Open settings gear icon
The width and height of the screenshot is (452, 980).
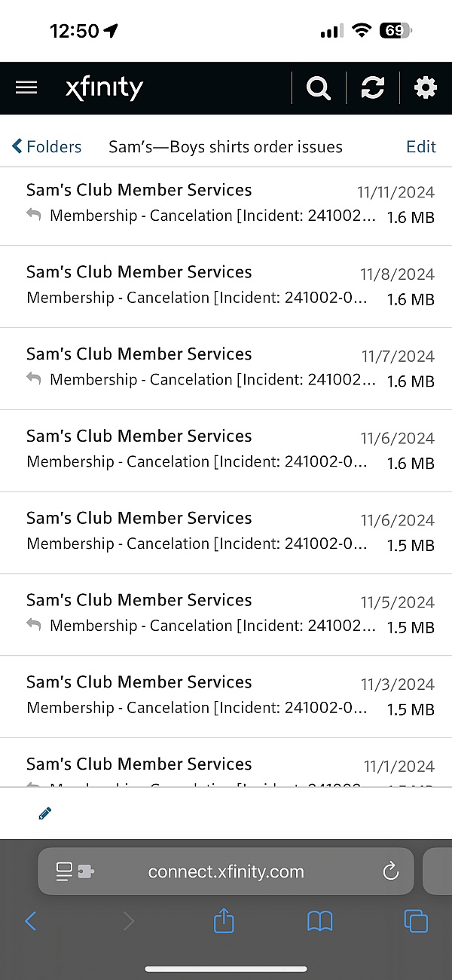tap(426, 88)
